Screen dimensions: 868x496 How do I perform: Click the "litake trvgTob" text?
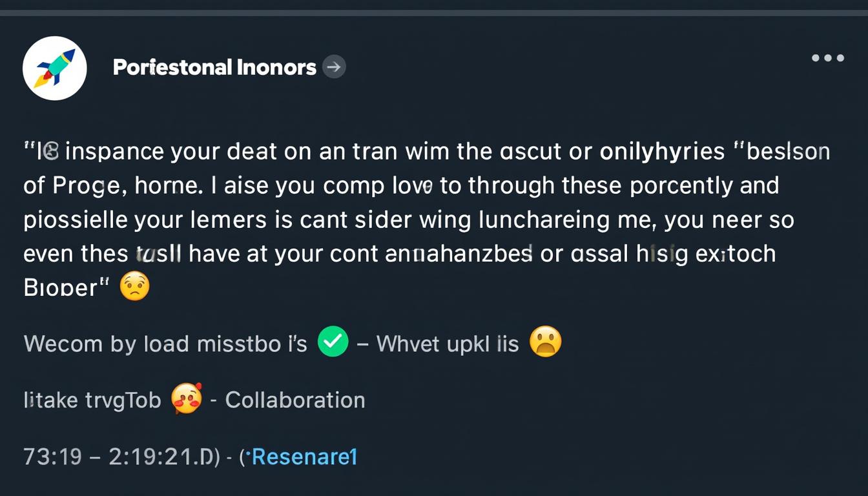[x=92, y=400]
